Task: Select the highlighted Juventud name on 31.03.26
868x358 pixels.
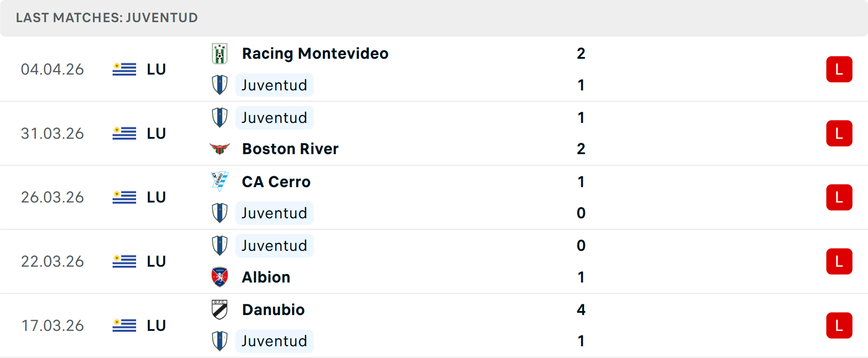Action: pyautogui.click(x=274, y=118)
